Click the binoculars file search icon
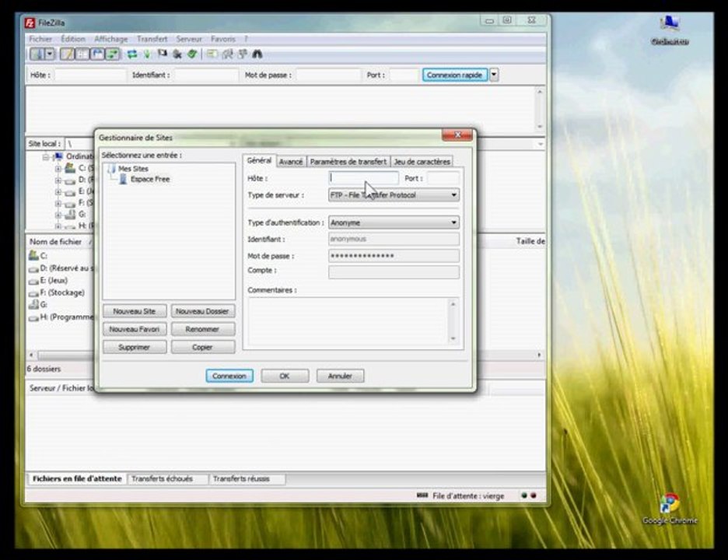The height and width of the screenshot is (560, 728). coord(257,54)
